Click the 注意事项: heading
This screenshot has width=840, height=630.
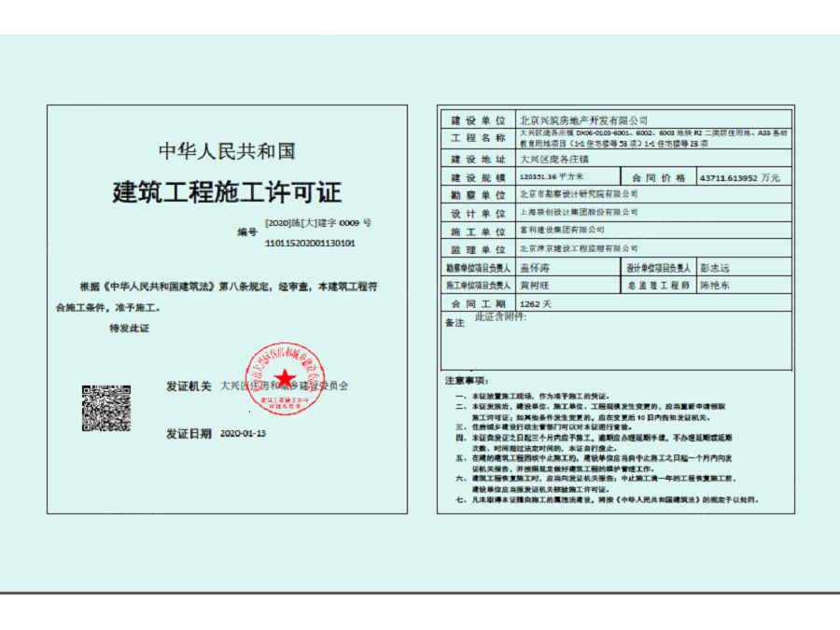click(467, 381)
